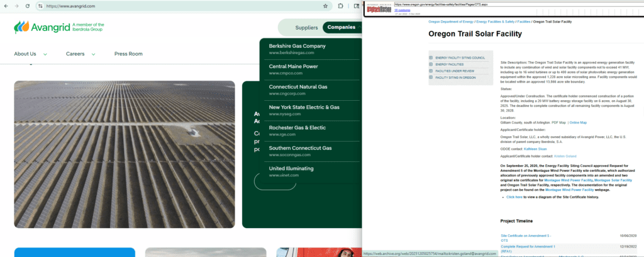Click the Wayback Machine URL field
Viewport: 644px width, 257px height.
[x=518, y=4]
